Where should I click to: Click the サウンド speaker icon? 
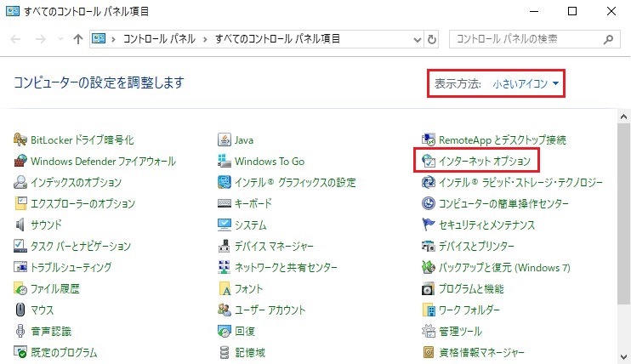point(20,225)
